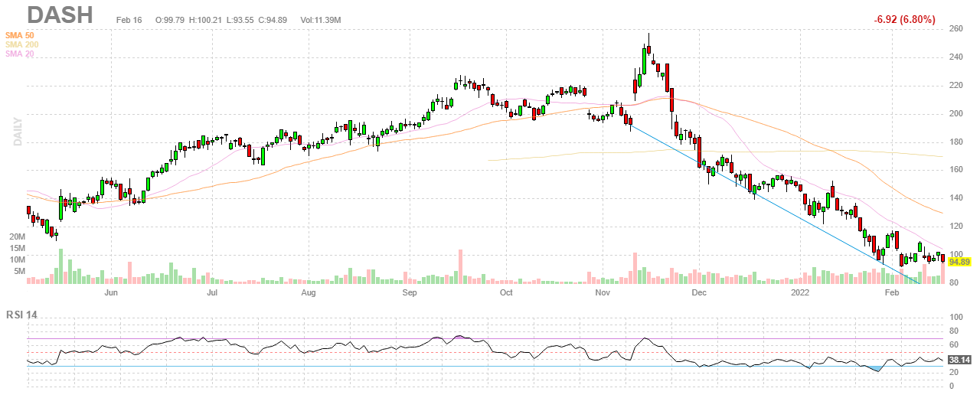Click the Sep label on time axis
The height and width of the screenshot is (398, 980).
[410, 292]
